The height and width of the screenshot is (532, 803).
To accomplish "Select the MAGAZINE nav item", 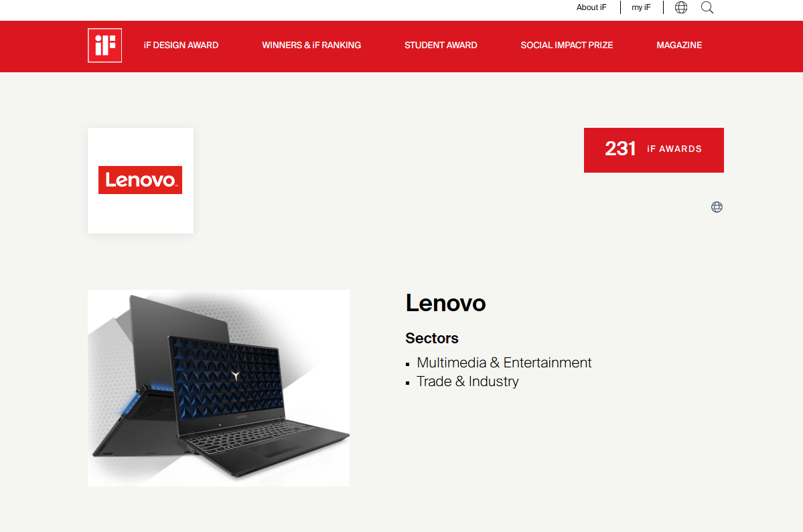I will 679,45.
